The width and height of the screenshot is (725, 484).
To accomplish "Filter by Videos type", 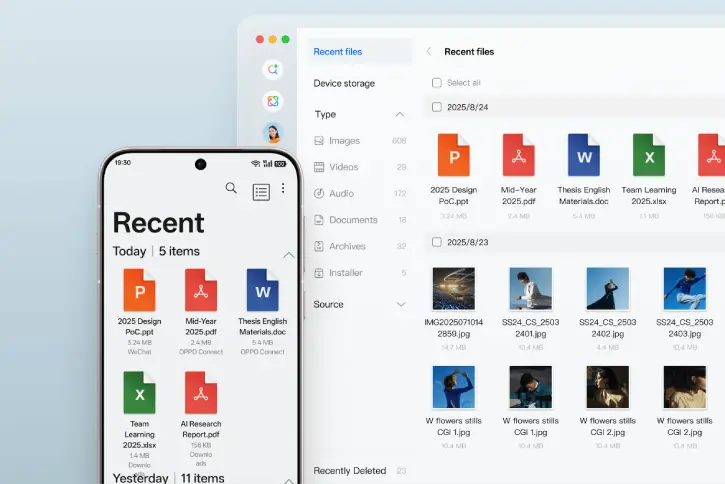I will coord(360,167).
